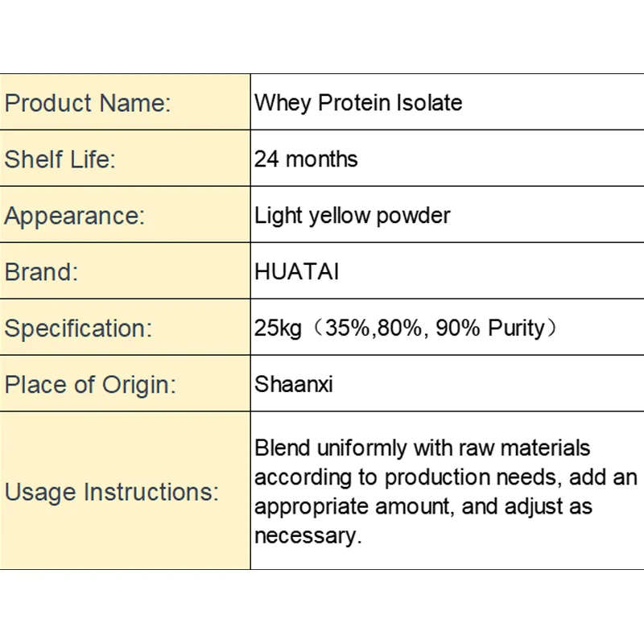Click the Shelf Life label cell
The image size is (644, 644).
point(125,159)
